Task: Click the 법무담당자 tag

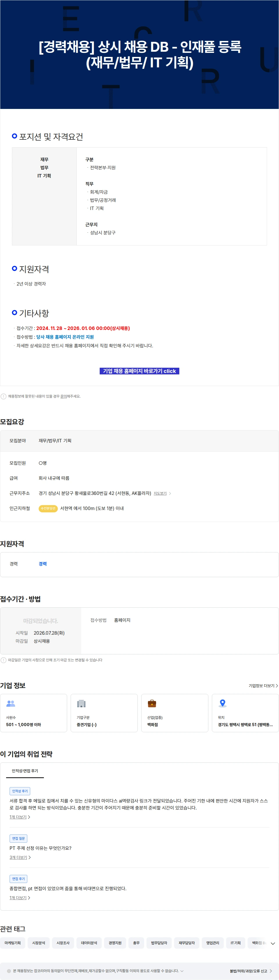Action: (159, 943)
